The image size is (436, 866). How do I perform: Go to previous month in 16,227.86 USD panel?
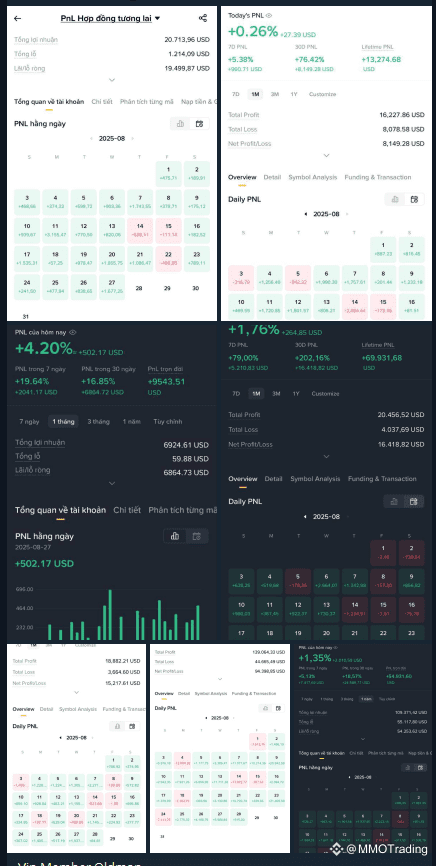pos(306,214)
